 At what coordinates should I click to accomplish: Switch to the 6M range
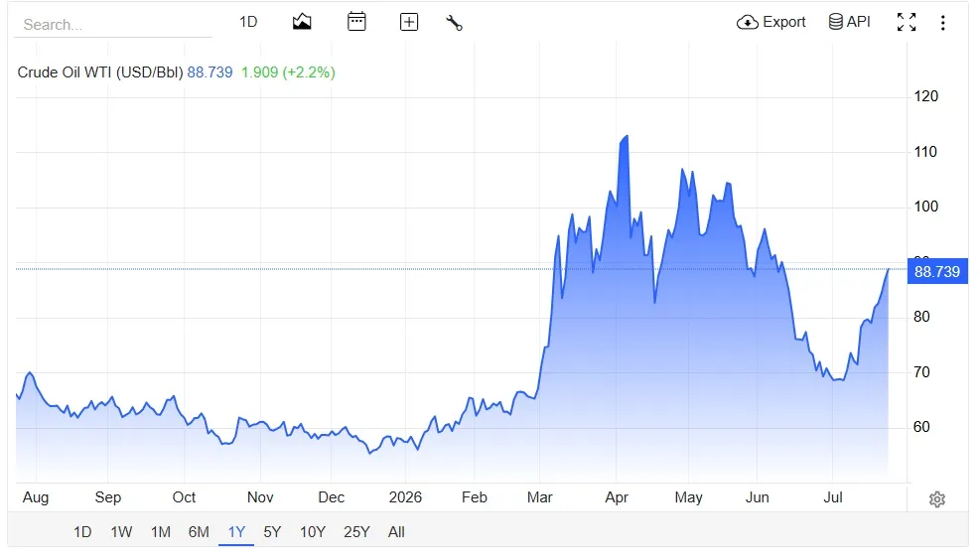[199, 532]
